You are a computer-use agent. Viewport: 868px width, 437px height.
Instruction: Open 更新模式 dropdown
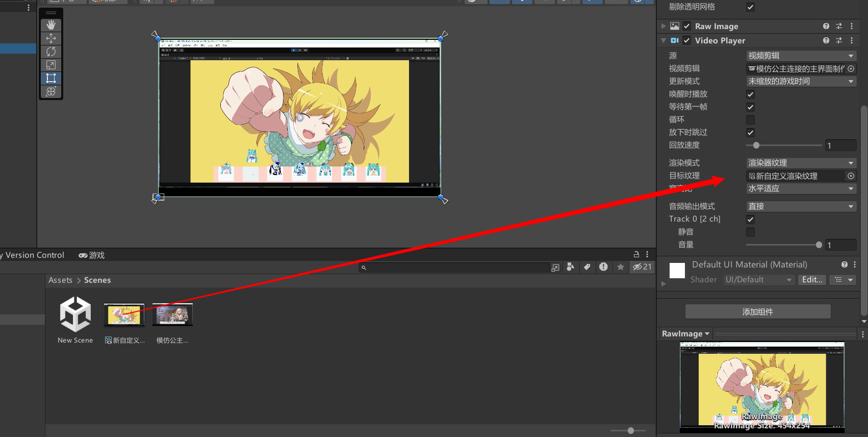click(801, 81)
